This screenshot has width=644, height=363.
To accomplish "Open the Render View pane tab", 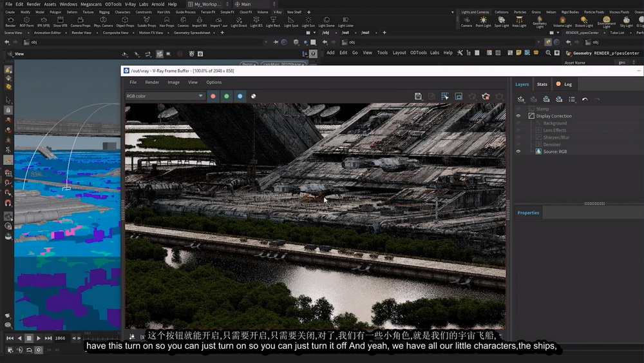I will point(81,32).
